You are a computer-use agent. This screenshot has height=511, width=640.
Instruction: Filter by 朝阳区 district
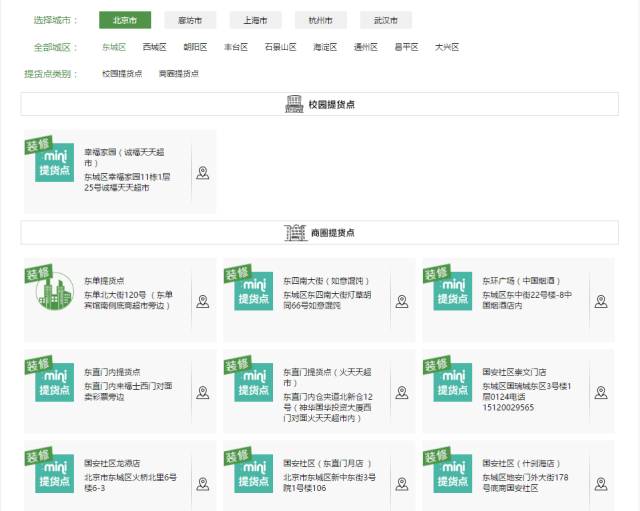click(195, 47)
